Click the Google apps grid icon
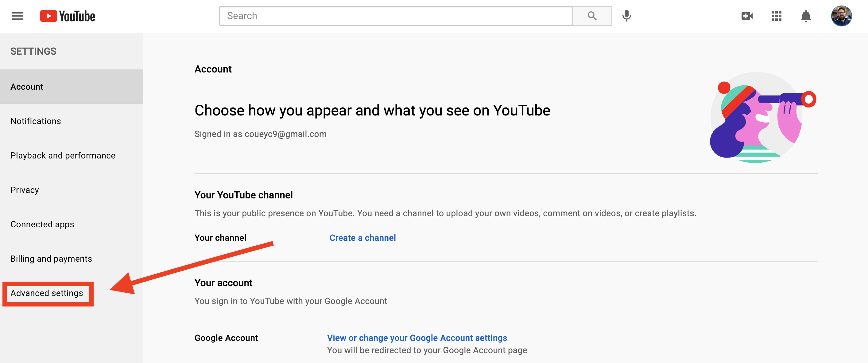The height and width of the screenshot is (363, 868). pos(777,16)
